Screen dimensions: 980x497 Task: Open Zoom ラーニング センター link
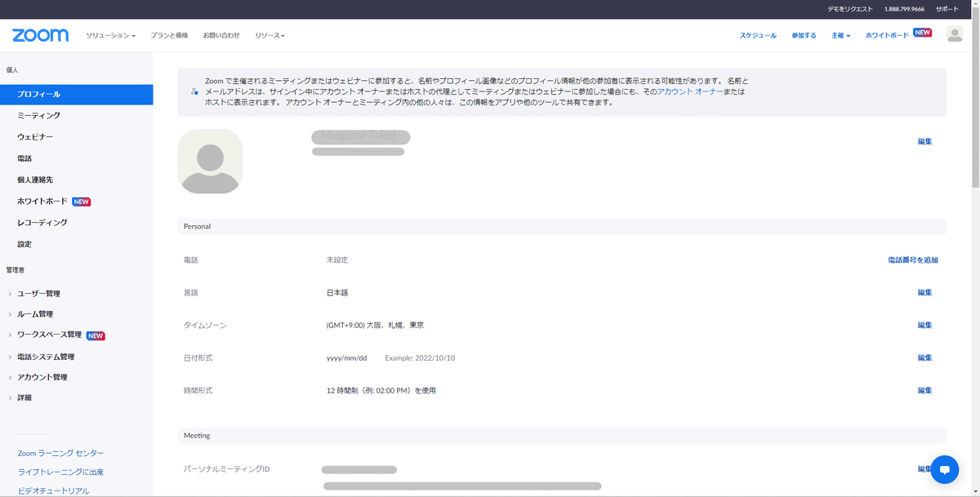click(61, 453)
